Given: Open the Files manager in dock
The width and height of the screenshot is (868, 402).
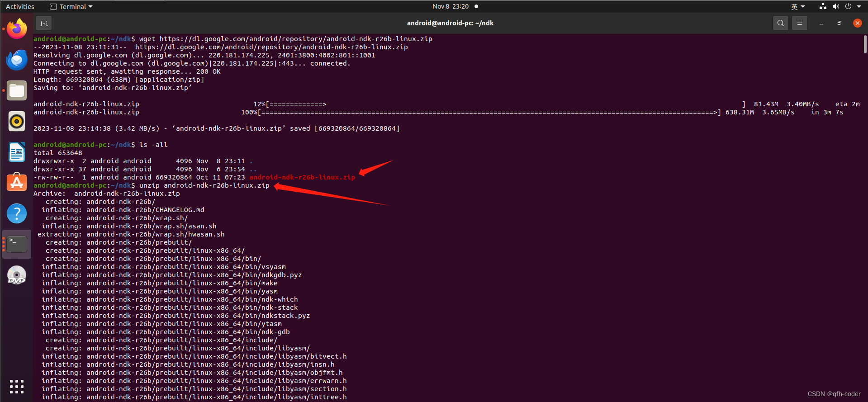Looking at the screenshot, I should point(17,90).
